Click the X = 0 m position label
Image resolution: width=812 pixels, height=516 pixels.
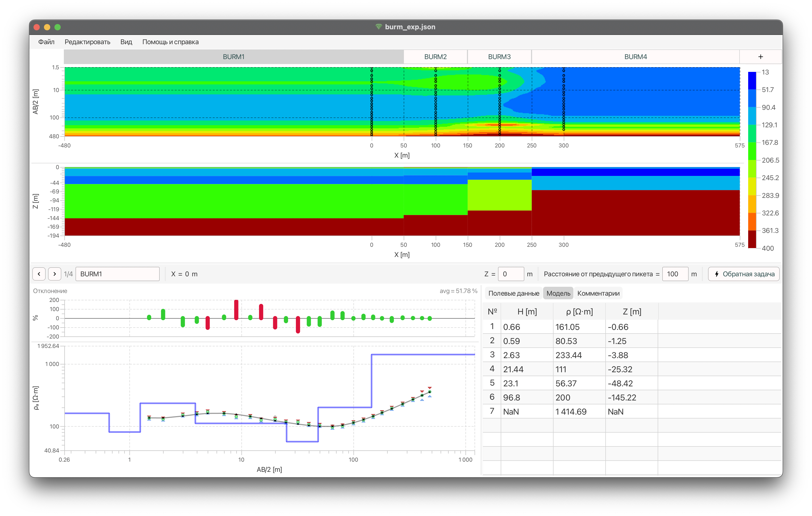click(184, 274)
